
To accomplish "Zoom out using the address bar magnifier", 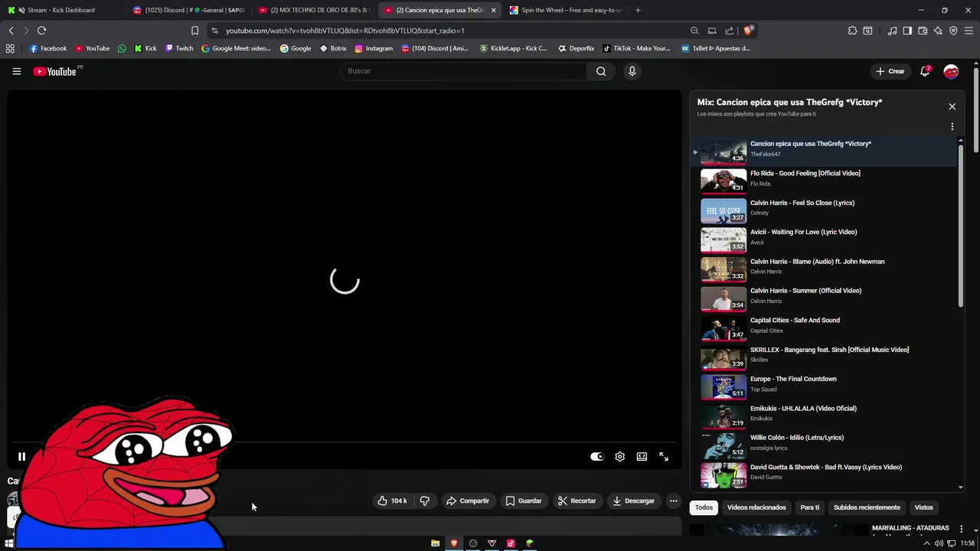I will point(694,31).
